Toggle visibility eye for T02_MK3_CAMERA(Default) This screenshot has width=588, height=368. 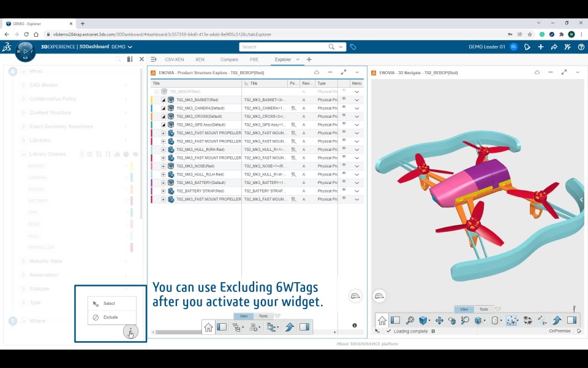point(344,107)
